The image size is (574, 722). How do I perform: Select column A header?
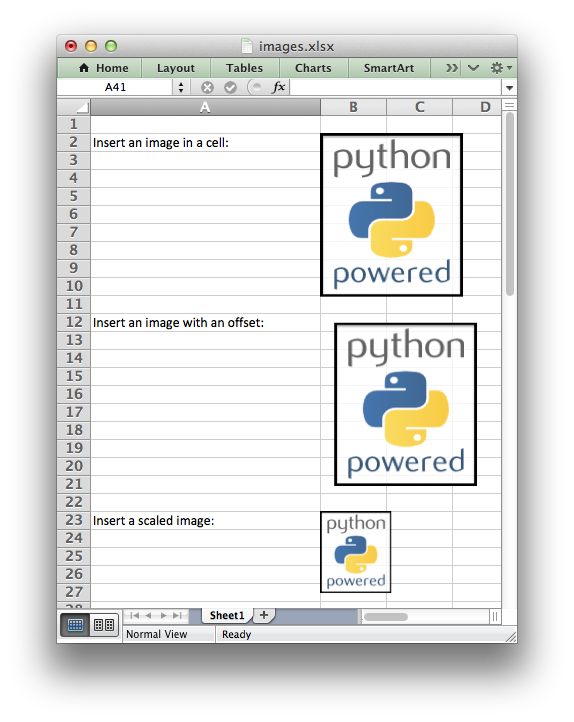pyautogui.click(x=205, y=107)
